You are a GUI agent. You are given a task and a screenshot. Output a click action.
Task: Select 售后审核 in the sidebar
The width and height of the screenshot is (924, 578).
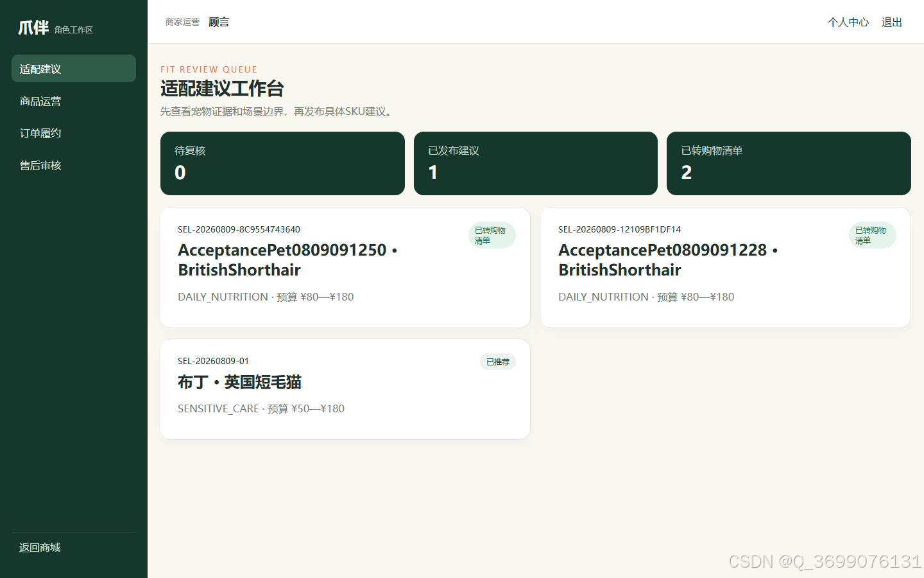point(74,165)
